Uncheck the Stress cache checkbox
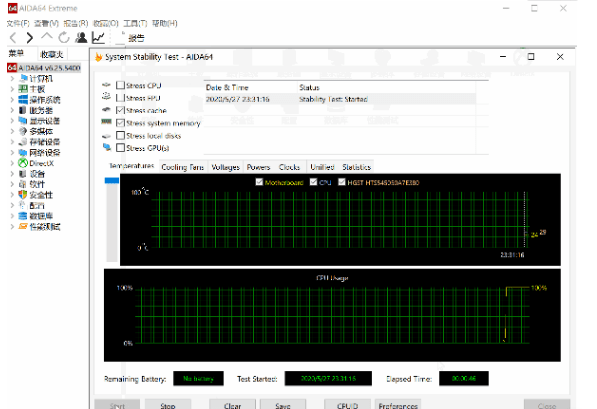This screenshot has width=597, height=409. 120,110
